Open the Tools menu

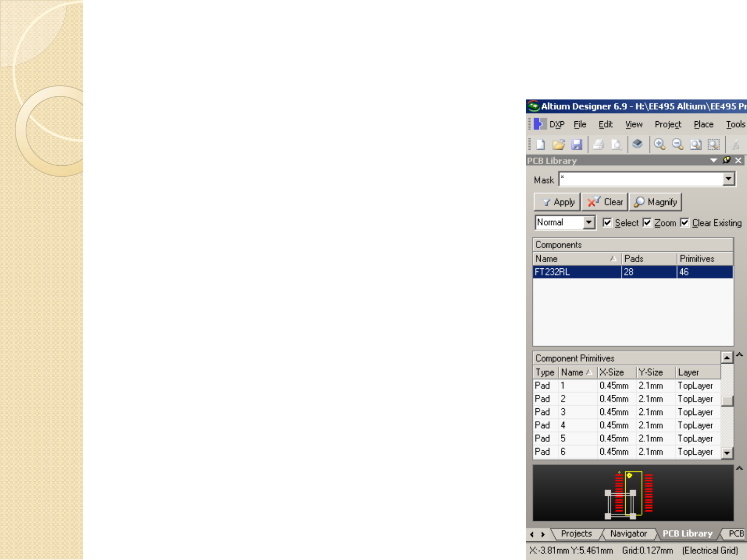(x=736, y=124)
